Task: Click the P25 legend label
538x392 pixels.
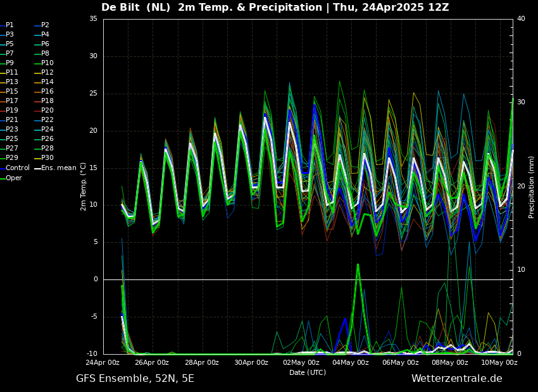Action: pyautogui.click(x=12, y=139)
